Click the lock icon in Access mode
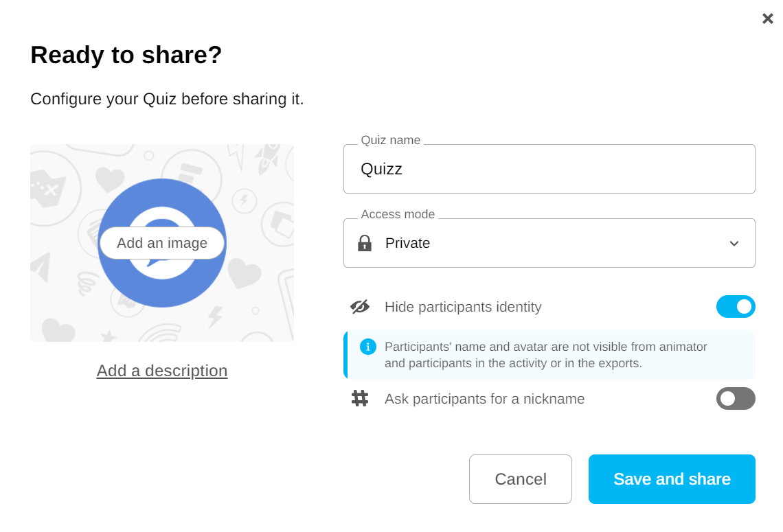 (365, 243)
